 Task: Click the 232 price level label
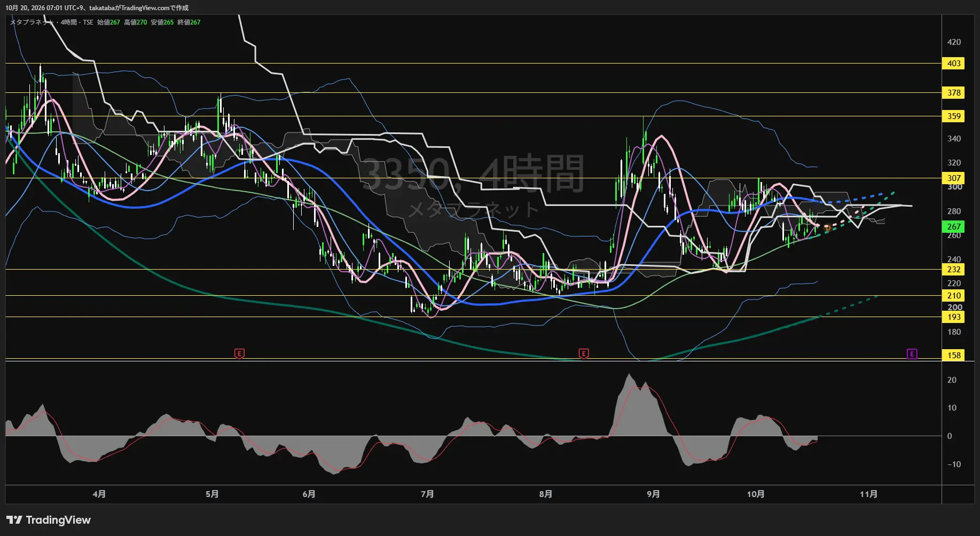(954, 270)
